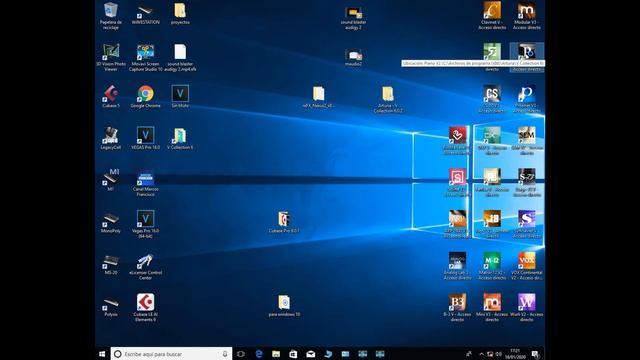Screen dimensions: 640x360
Task: Select the para windows 10 folder icon
Action: (284, 306)
